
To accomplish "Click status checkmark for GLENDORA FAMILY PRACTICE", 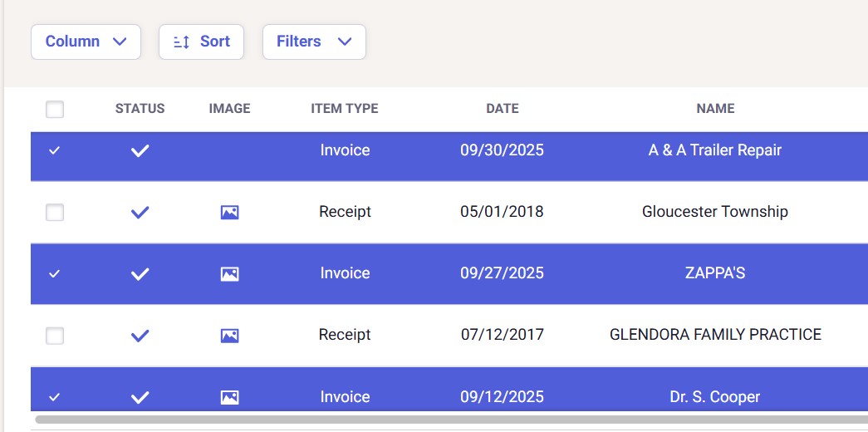I will 140,336.
